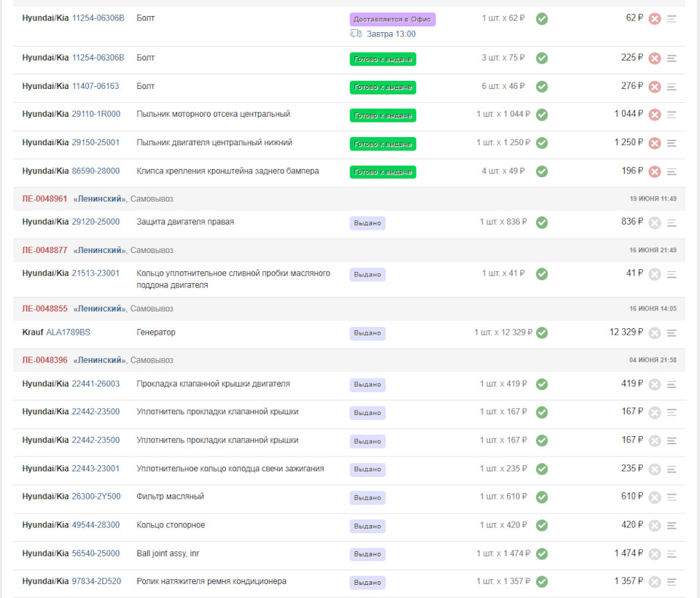
Task: Open order ЛЕ-0048877
Action: pos(44,250)
